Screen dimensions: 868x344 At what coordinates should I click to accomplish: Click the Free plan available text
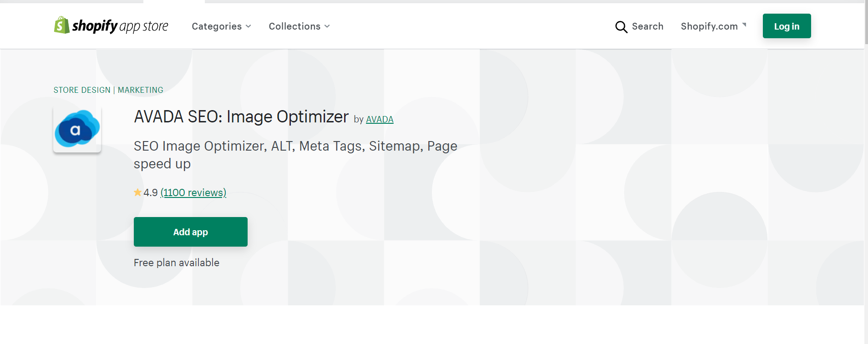[x=176, y=263]
